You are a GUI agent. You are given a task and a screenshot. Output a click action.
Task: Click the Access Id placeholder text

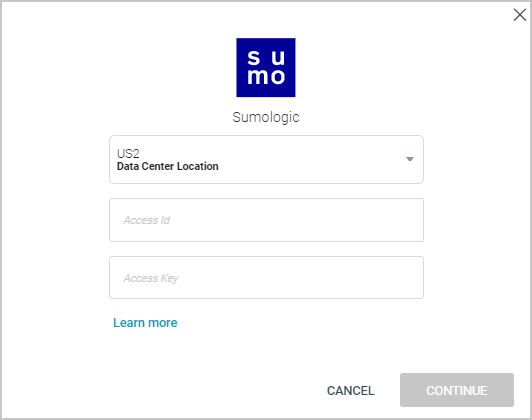pos(147,220)
